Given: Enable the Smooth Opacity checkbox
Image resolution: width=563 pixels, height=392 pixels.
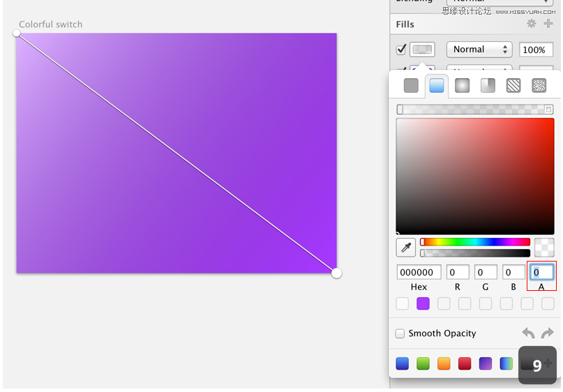Looking at the screenshot, I should point(400,333).
